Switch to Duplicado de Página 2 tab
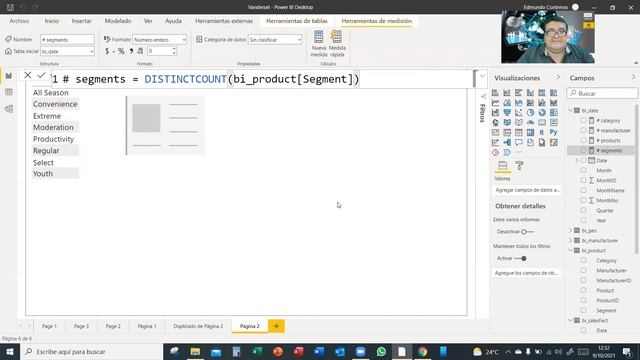The width and height of the screenshot is (640, 360). coord(198,326)
